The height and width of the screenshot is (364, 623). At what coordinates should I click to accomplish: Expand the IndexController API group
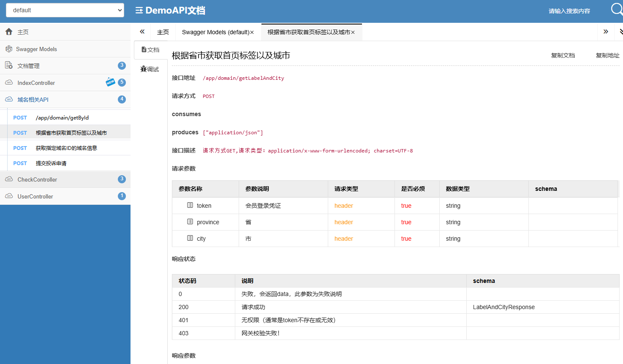[x=36, y=83]
